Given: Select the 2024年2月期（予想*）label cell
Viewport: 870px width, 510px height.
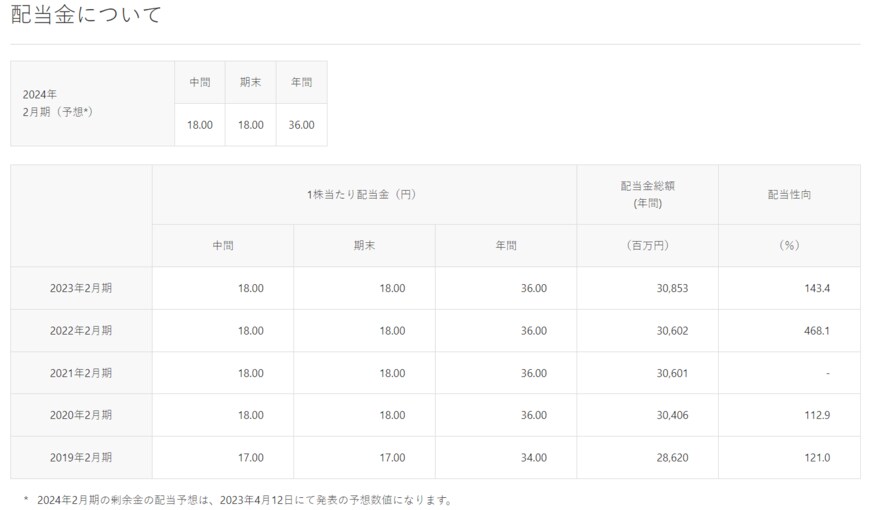Looking at the screenshot, I should click(58, 103).
